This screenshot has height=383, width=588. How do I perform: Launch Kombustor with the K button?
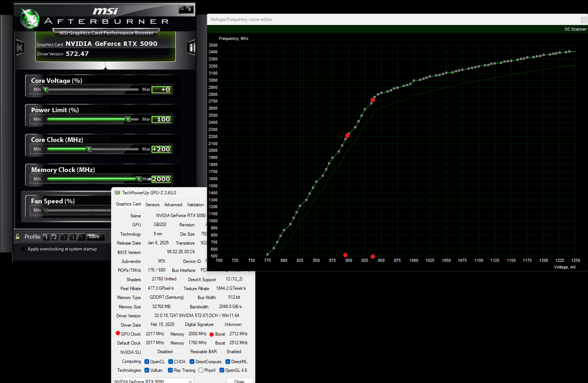pyautogui.click(x=20, y=48)
